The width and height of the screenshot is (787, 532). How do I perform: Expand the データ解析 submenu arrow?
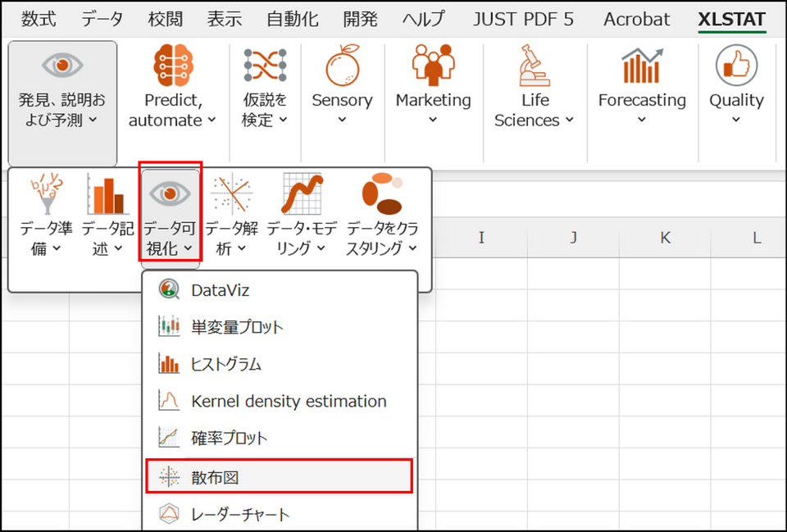[x=241, y=248]
